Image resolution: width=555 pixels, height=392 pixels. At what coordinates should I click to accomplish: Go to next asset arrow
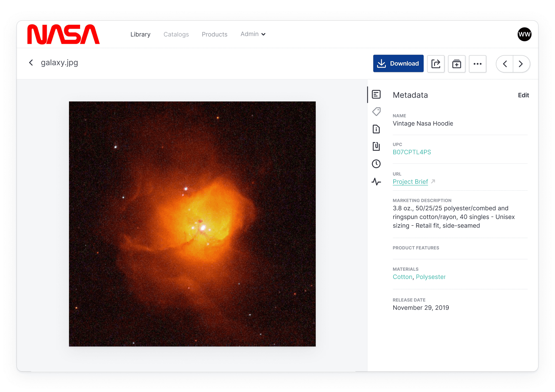pos(521,64)
